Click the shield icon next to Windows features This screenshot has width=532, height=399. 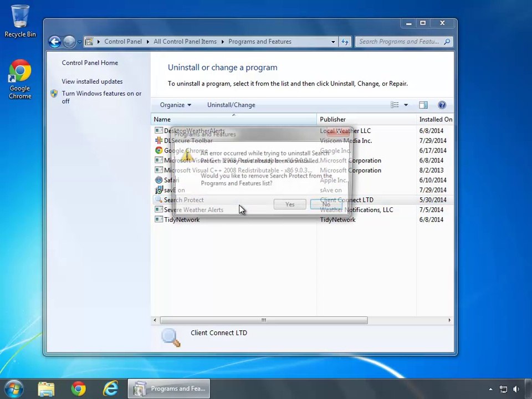(x=54, y=94)
